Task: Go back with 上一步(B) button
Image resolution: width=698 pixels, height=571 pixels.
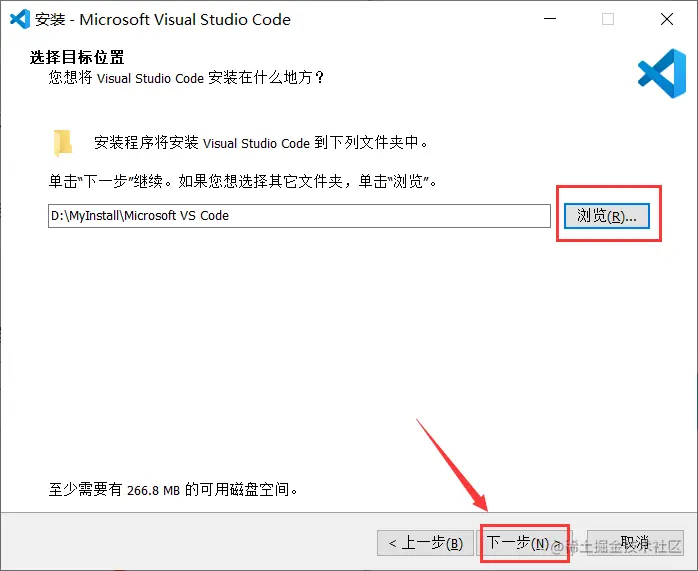Action: [425, 543]
